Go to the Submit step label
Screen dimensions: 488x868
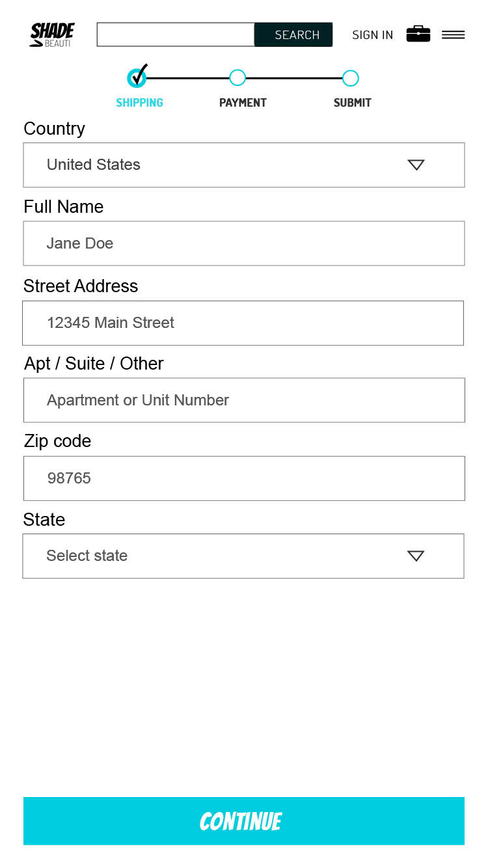pos(352,103)
